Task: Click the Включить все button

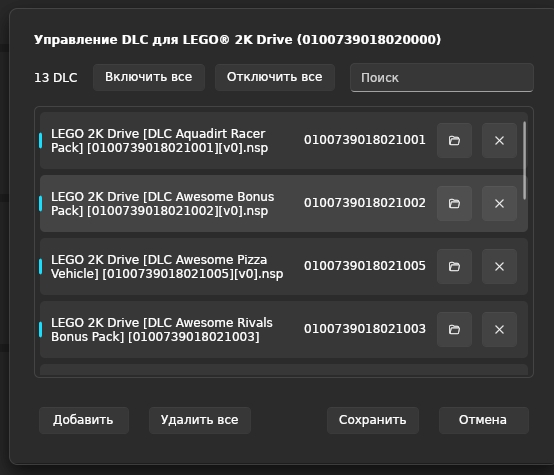Action: [x=149, y=77]
